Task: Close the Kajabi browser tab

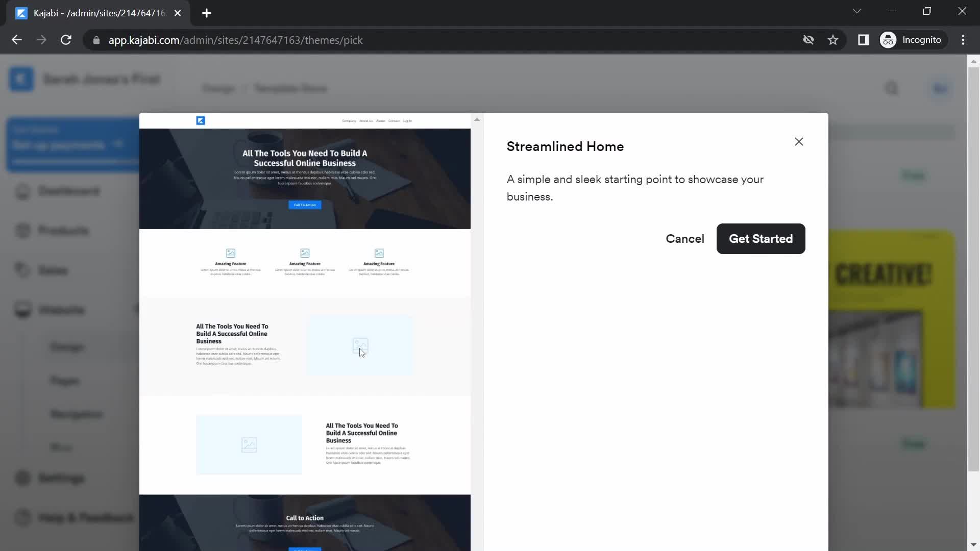Action: pyautogui.click(x=178, y=13)
